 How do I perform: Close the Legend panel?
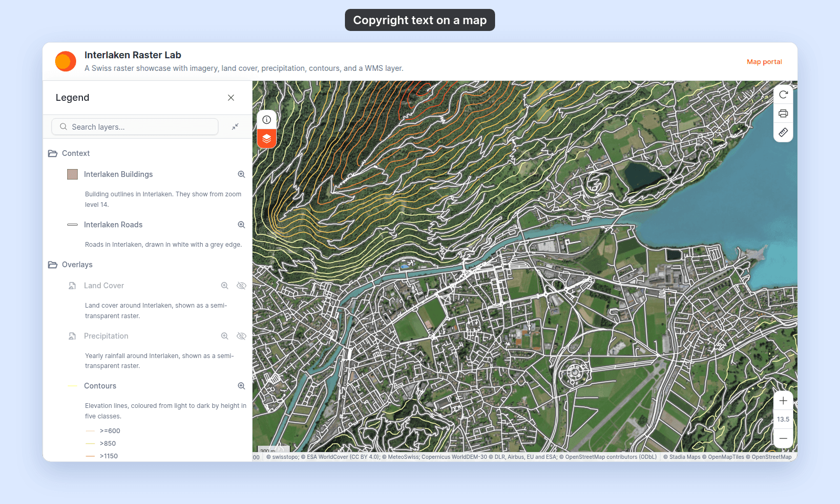(x=231, y=98)
